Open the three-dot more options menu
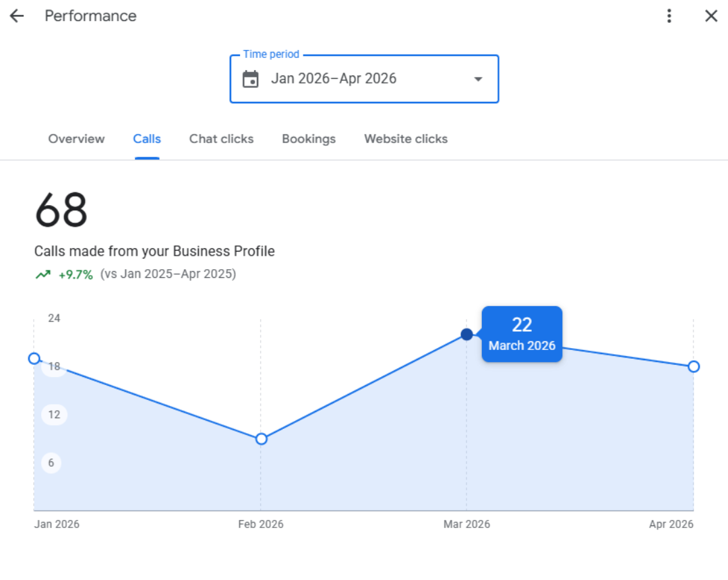Viewport: 728px width, 580px height. tap(669, 16)
